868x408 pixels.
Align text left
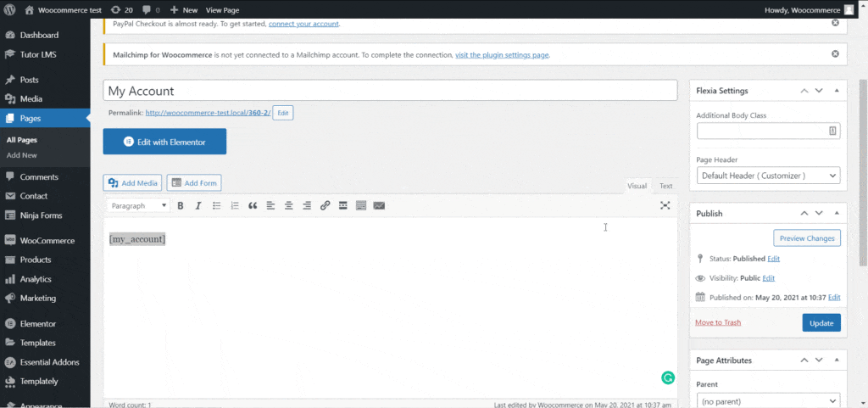pos(270,205)
